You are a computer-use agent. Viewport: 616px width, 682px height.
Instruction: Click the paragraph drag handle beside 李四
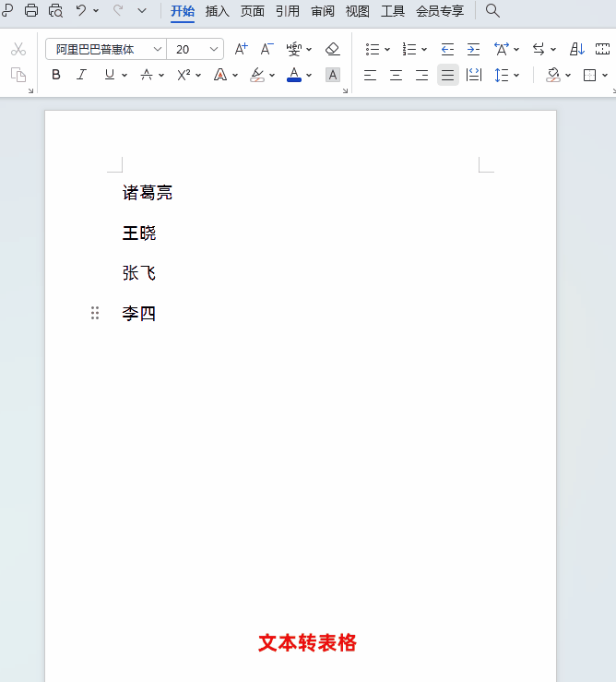95,314
